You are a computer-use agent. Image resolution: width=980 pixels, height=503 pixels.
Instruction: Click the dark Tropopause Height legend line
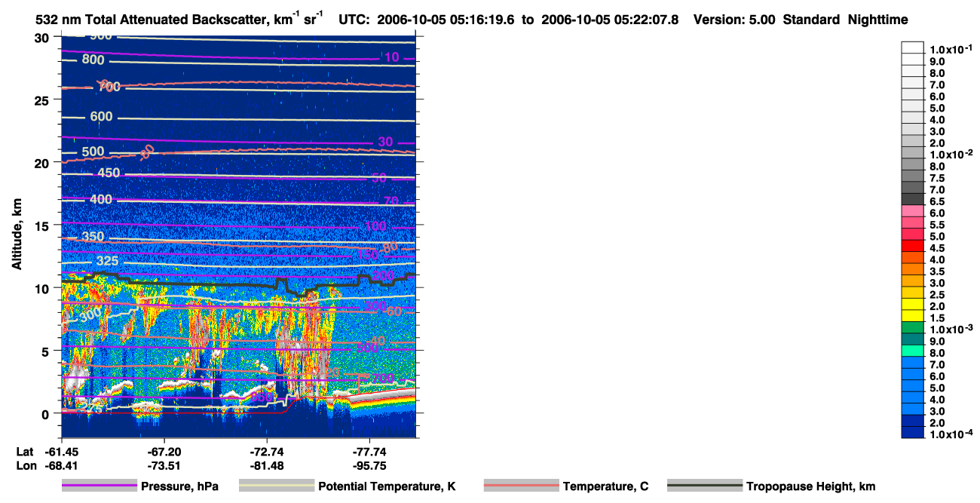[x=704, y=486]
